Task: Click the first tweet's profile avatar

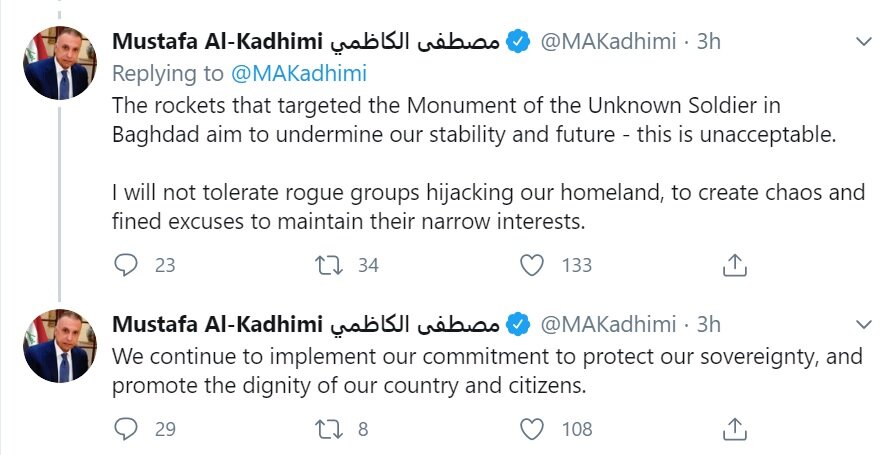Action: 60,64
